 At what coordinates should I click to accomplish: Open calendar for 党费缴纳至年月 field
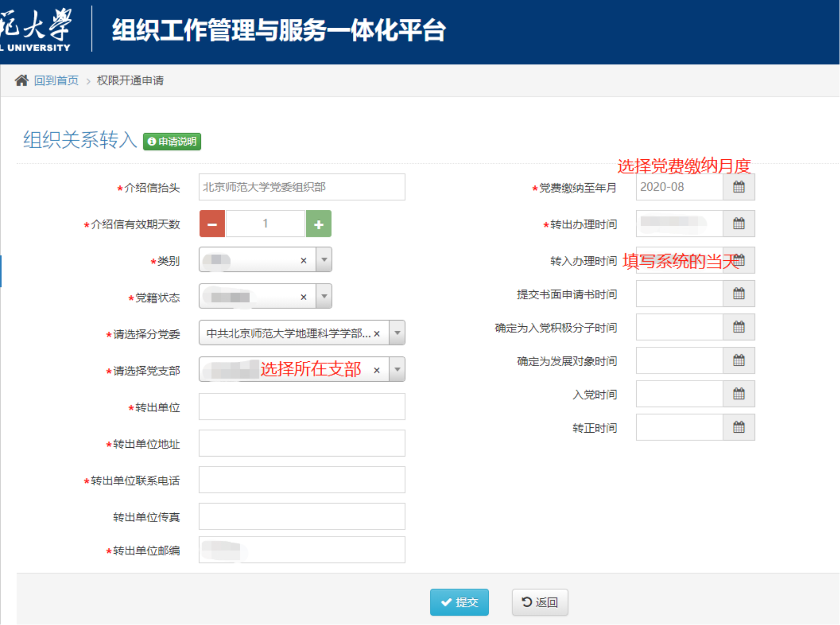(x=739, y=187)
